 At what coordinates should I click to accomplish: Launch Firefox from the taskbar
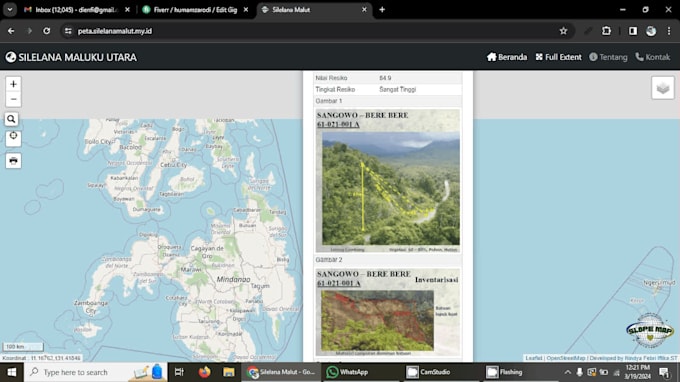(204, 372)
